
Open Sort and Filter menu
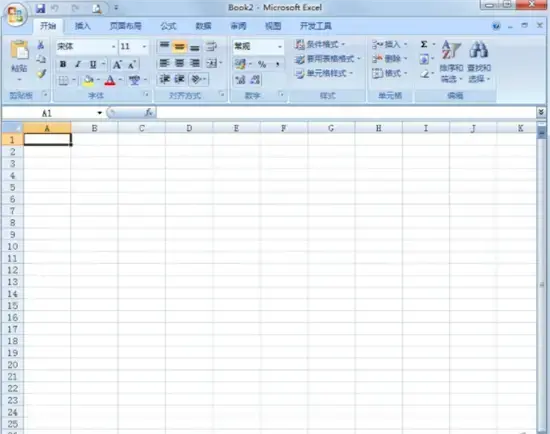451,61
